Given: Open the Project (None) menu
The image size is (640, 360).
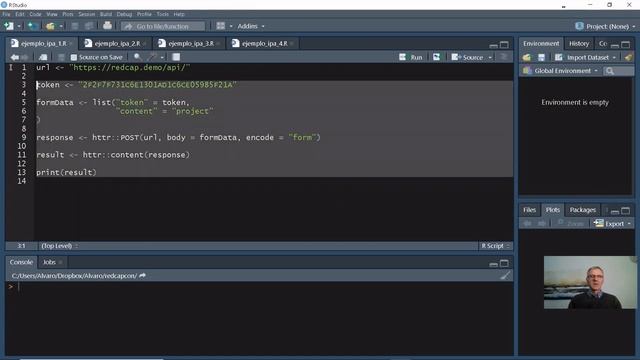Looking at the screenshot, I should pyautogui.click(x=605, y=26).
